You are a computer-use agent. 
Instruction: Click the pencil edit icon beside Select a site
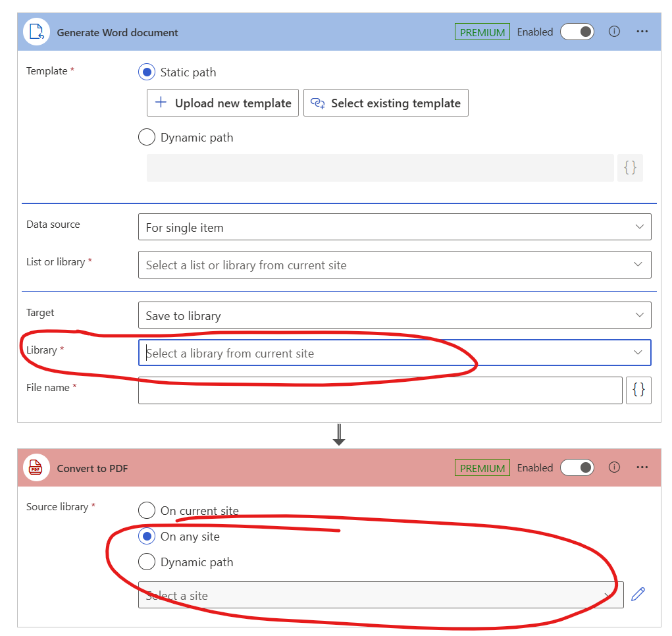638,595
